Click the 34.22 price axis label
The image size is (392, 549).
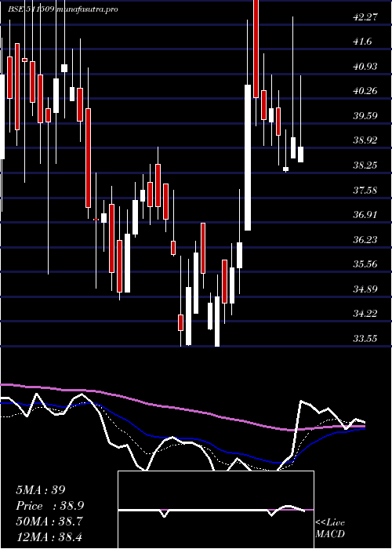tap(365, 314)
